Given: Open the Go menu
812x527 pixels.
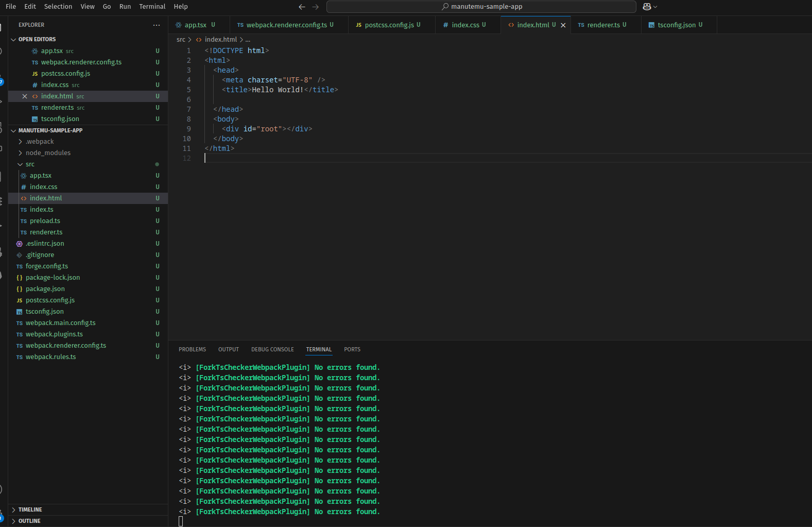Looking at the screenshot, I should [107, 7].
